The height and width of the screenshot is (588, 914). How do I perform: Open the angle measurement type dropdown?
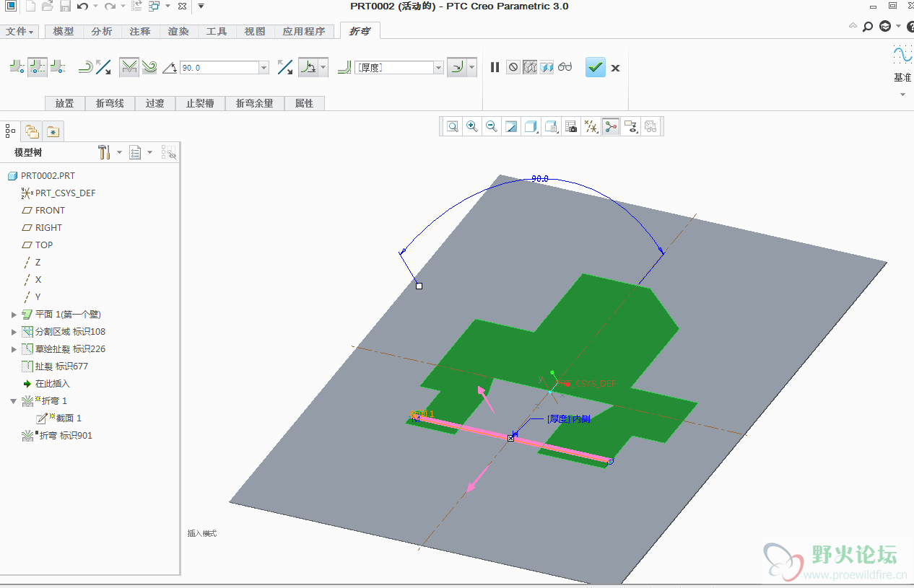tap(323, 67)
